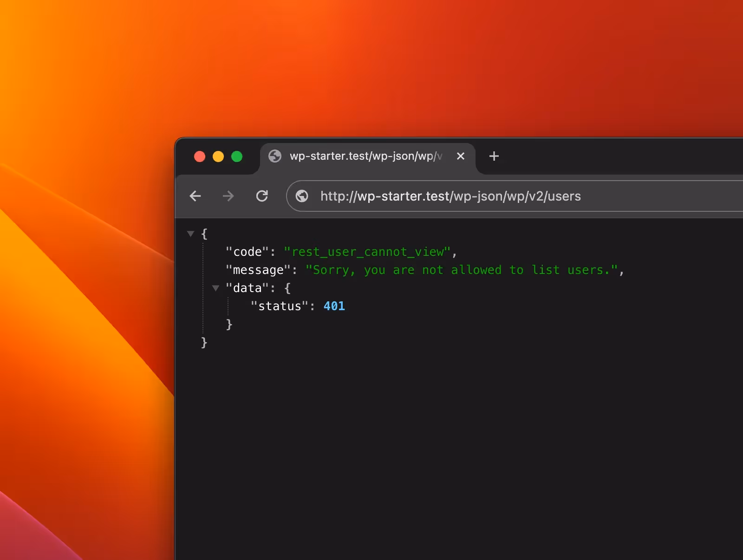The image size is (743, 560).
Task: Click the tab's globe favicon
Action: [x=275, y=156]
